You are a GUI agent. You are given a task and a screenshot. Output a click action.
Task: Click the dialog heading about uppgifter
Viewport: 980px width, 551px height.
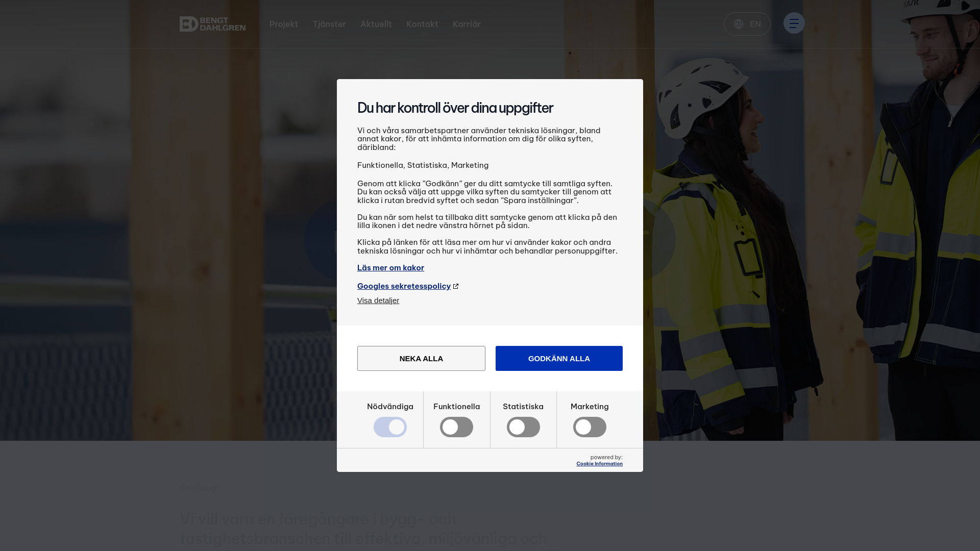click(455, 108)
